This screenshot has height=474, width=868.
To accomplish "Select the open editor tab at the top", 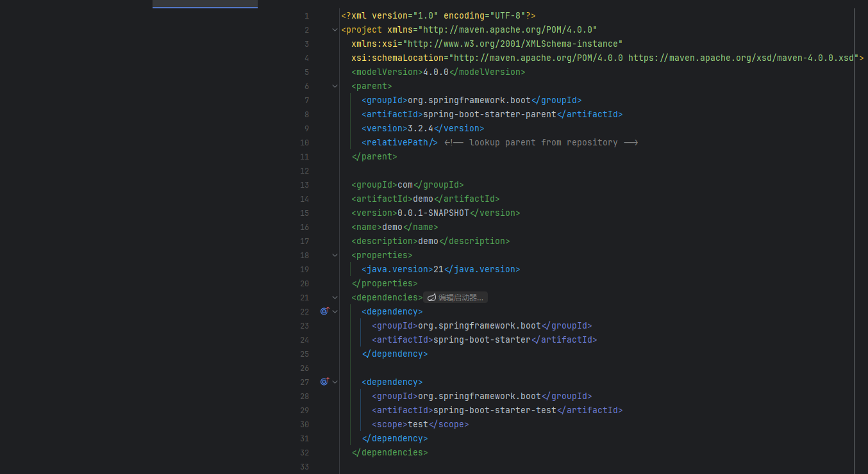I will [x=204, y=3].
